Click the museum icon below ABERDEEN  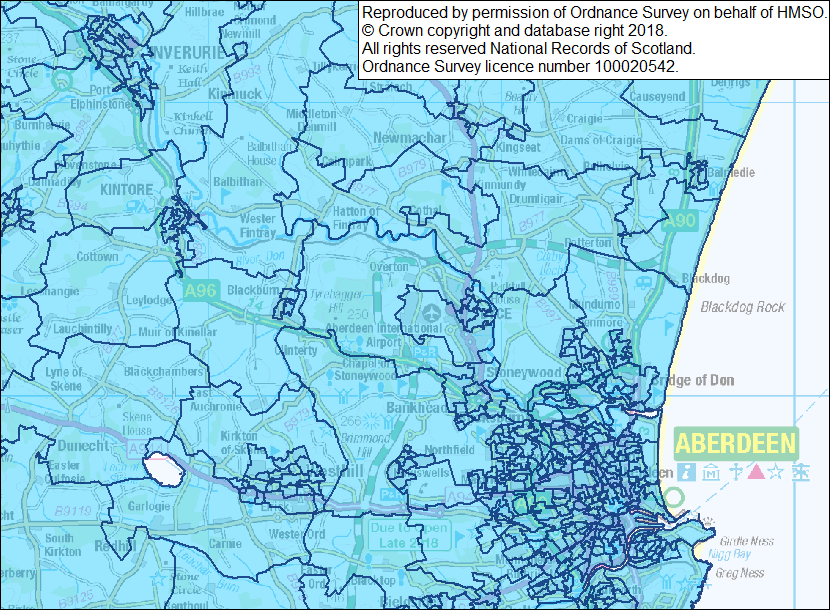(x=710, y=471)
